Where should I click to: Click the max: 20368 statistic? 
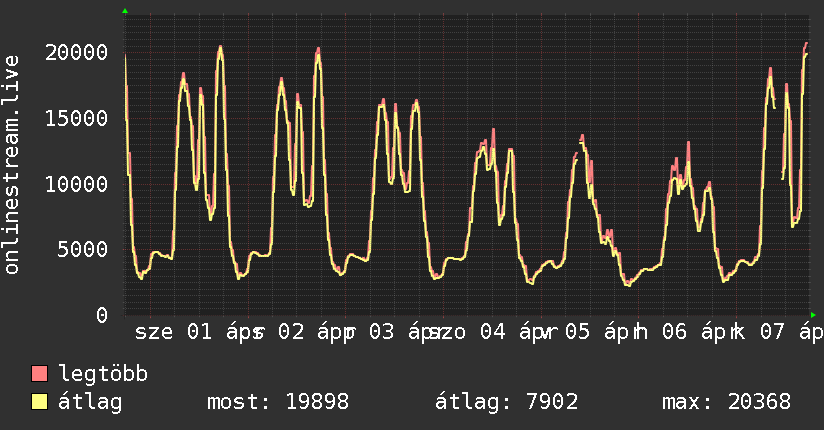[x=726, y=402]
